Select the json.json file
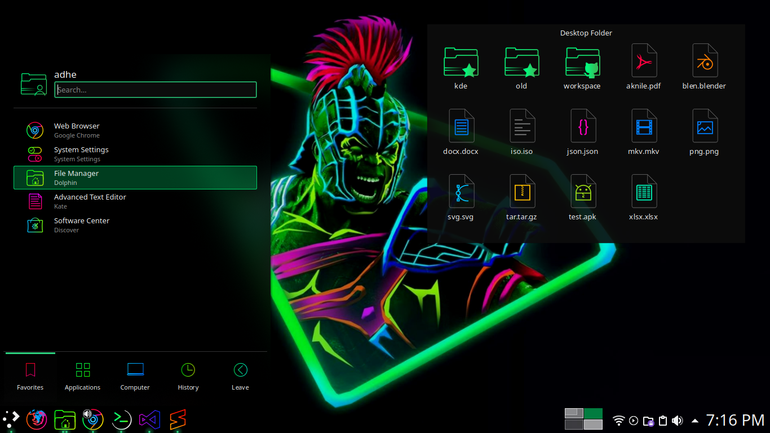 click(582, 133)
